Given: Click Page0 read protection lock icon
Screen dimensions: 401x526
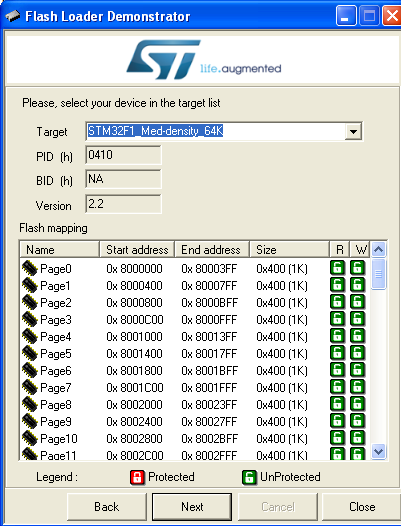Looking at the screenshot, I should (338, 268).
